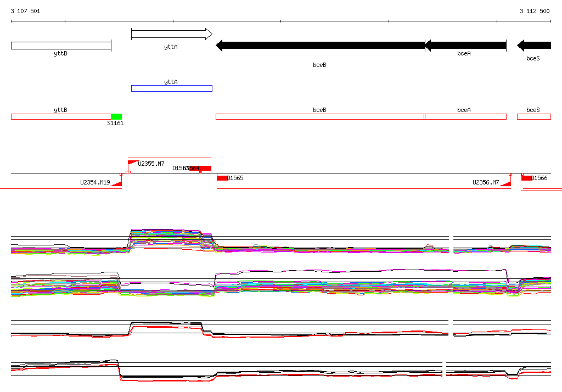Select the white yttA gene arrow
The height and width of the screenshot is (392, 562).
click(172, 34)
